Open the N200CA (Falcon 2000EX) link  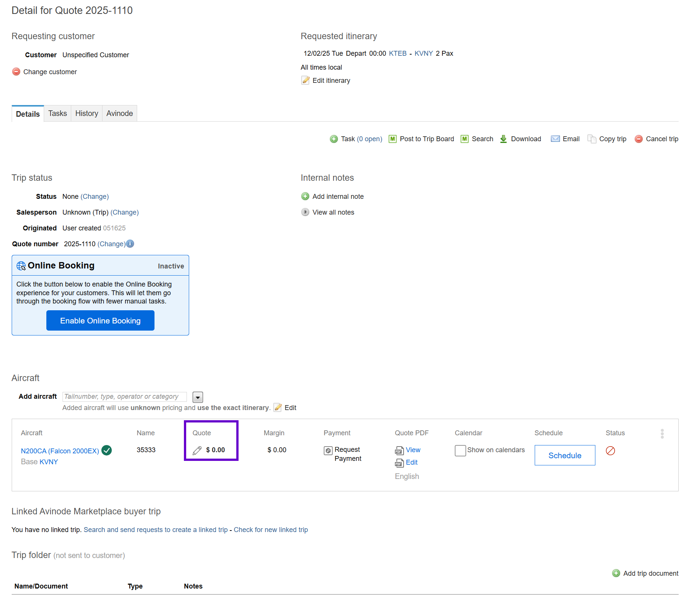[60, 451]
